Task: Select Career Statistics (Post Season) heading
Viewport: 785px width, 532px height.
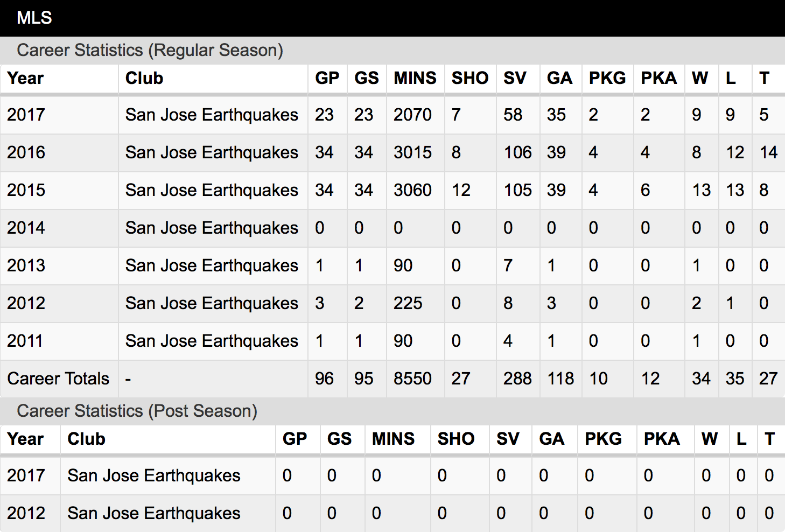Action: click(x=137, y=411)
